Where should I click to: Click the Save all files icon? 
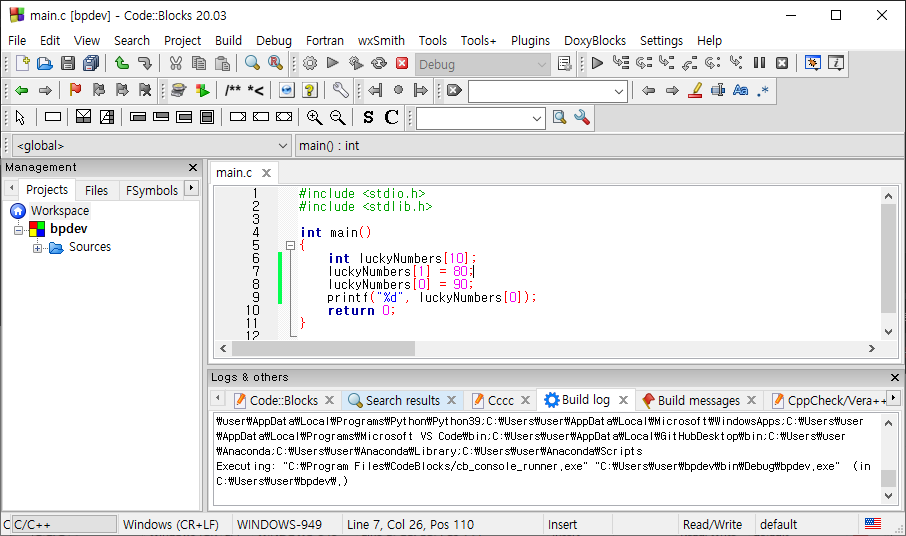91,63
